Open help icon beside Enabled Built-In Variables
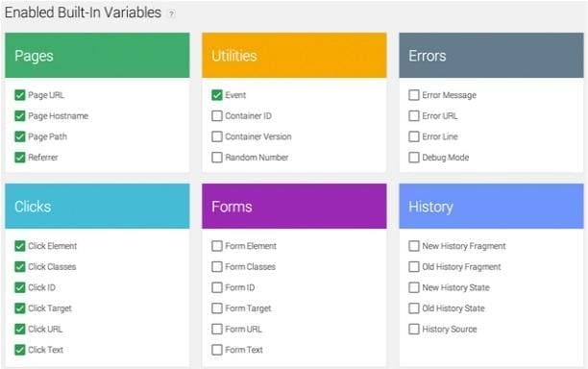588x369 pixels. [171, 14]
